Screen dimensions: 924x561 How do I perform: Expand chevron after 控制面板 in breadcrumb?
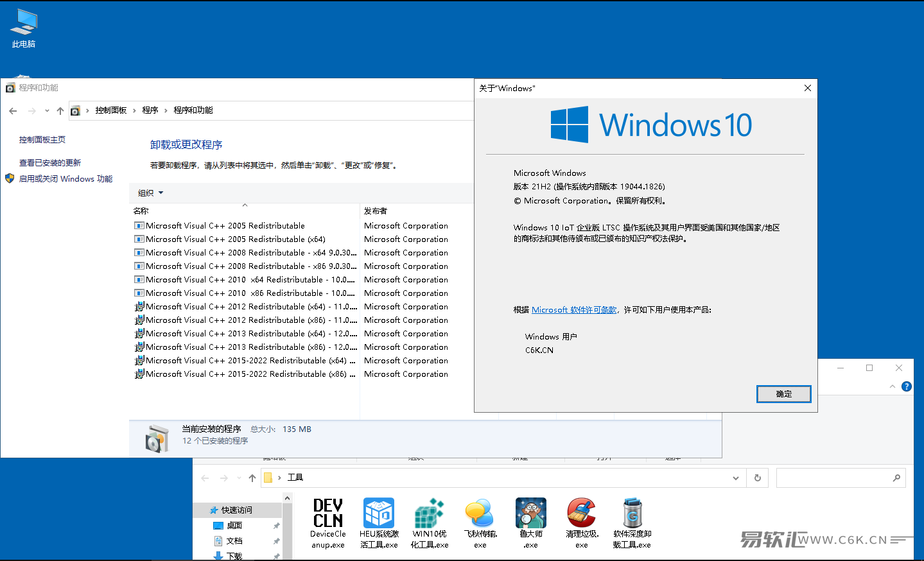[x=134, y=110]
